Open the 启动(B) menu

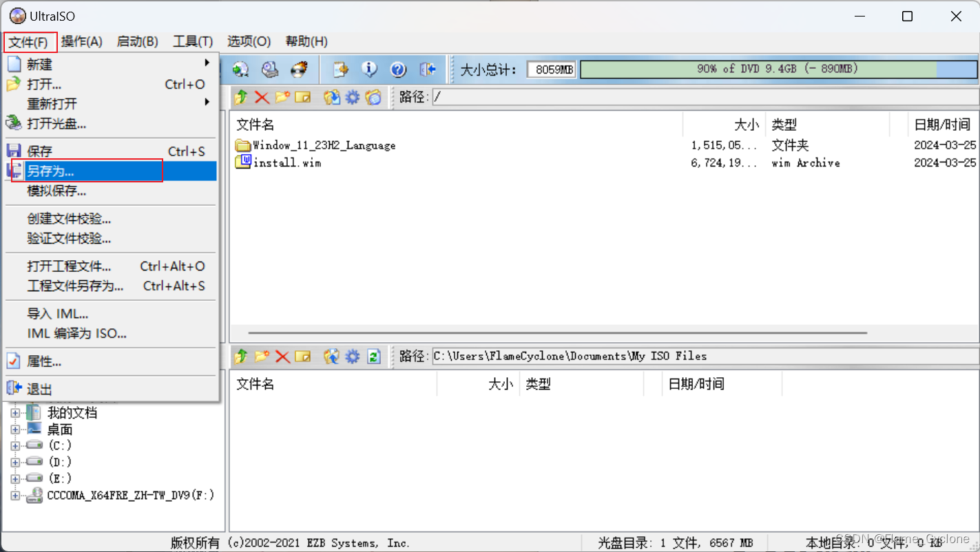tap(137, 42)
